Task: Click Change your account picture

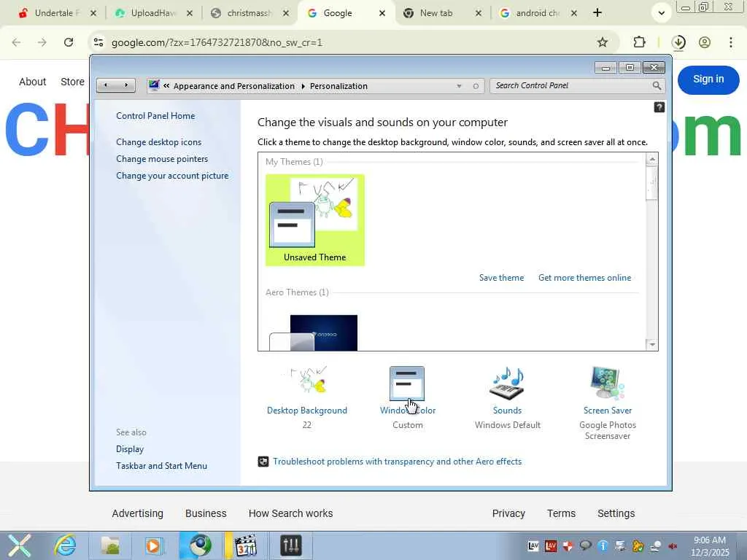Action: pos(172,175)
